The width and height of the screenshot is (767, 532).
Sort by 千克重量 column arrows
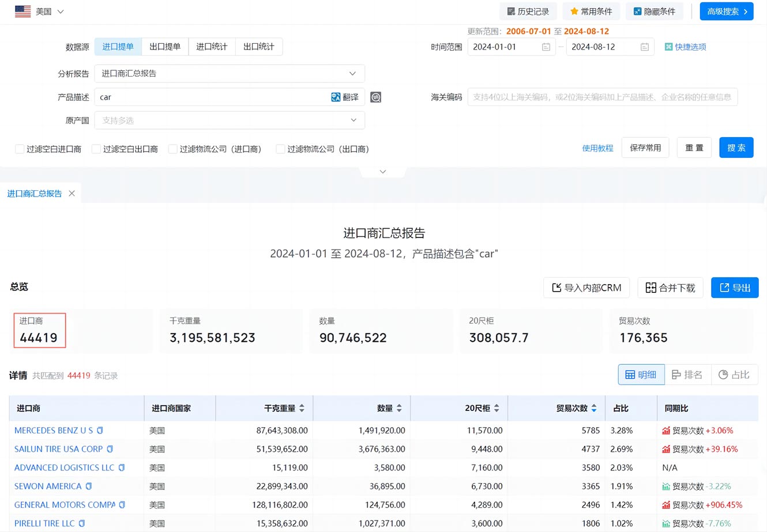point(302,408)
